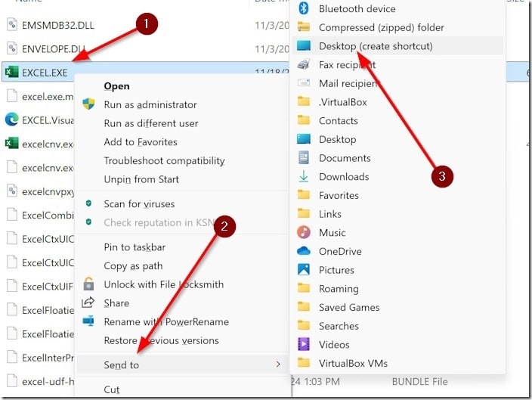Select Scan for viruses

pyautogui.click(x=139, y=204)
